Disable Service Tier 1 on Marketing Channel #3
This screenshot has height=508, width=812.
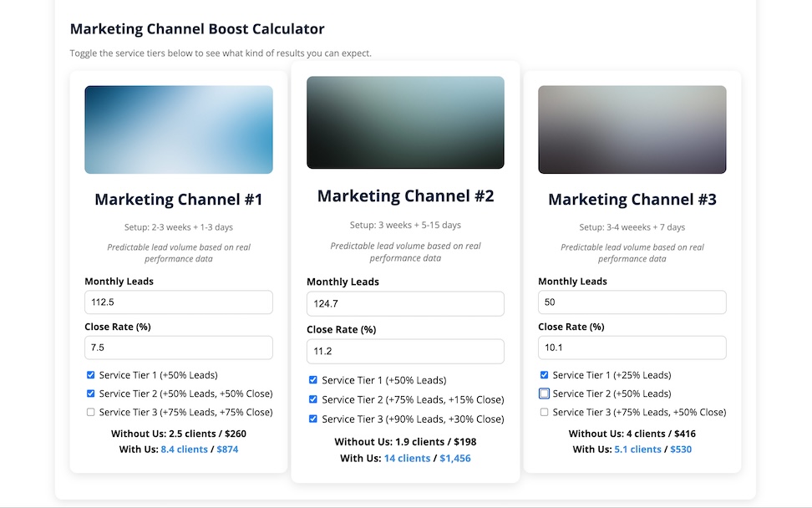(x=544, y=375)
